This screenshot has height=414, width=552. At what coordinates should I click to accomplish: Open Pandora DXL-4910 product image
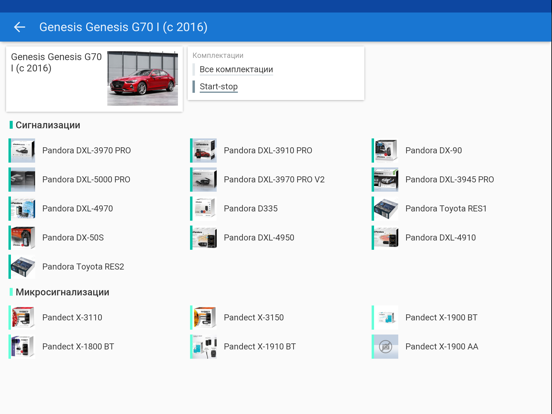(386, 238)
